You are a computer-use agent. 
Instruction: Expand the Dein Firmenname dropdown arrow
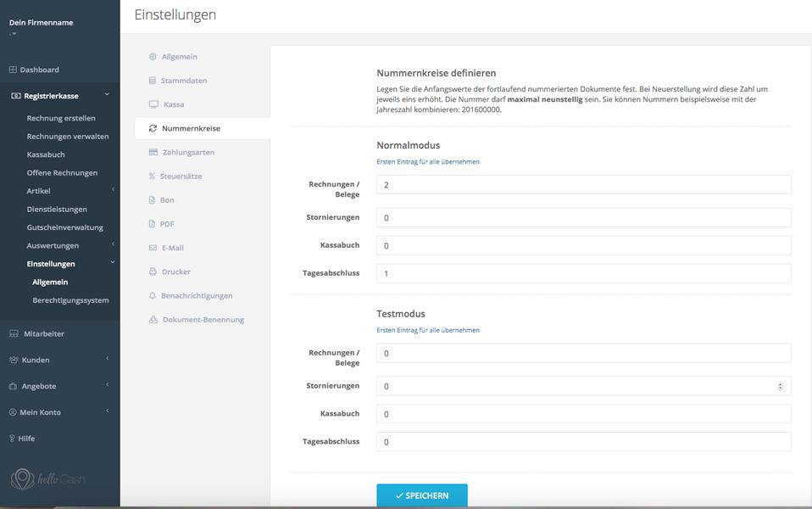pos(14,34)
